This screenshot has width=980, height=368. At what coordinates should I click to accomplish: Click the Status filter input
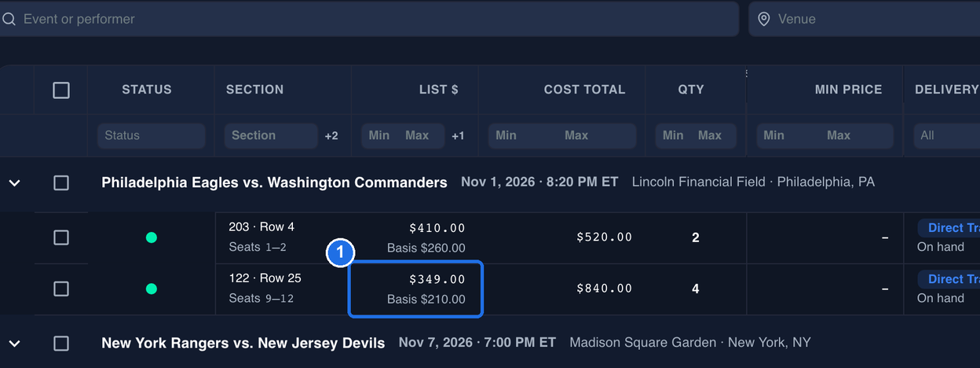[152, 135]
